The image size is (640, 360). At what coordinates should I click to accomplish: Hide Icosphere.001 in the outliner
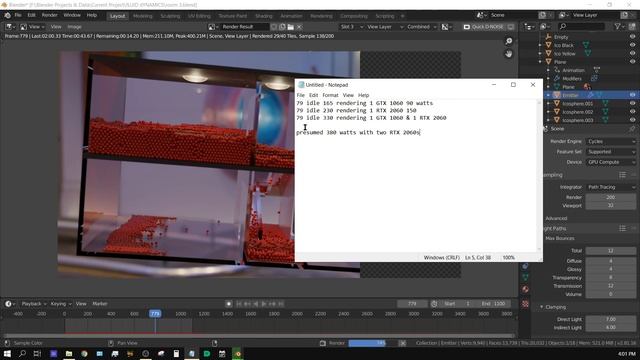[x=632, y=103]
